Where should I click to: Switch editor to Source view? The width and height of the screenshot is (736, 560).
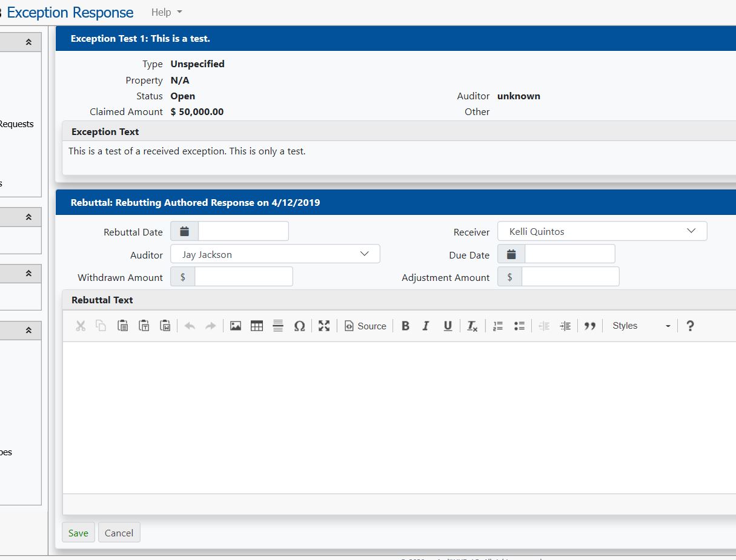point(365,326)
